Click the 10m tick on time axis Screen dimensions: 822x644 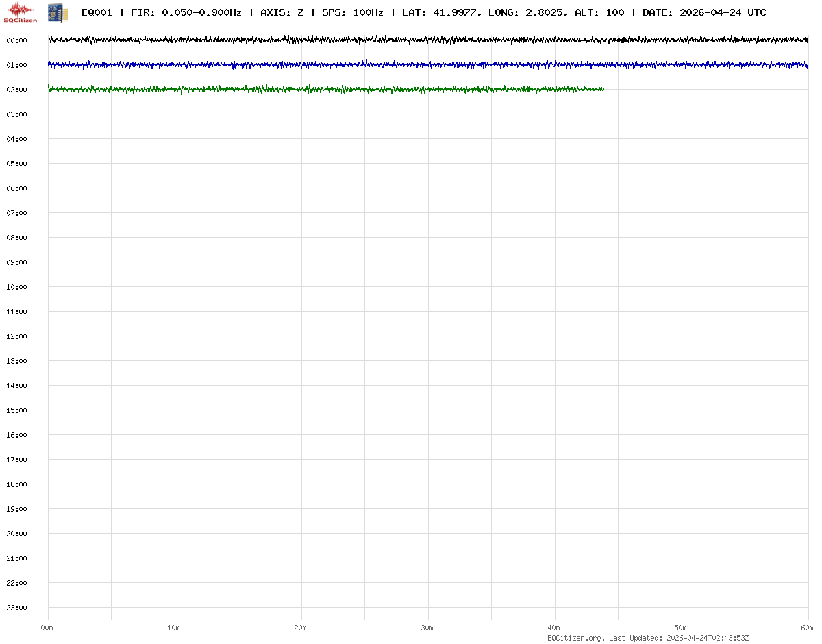click(x=174, y=628)
